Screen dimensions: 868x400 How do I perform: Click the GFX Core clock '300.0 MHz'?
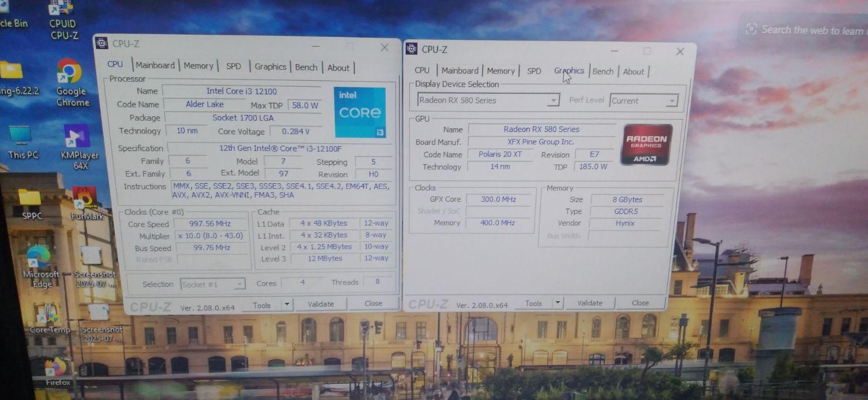(498, 199)
